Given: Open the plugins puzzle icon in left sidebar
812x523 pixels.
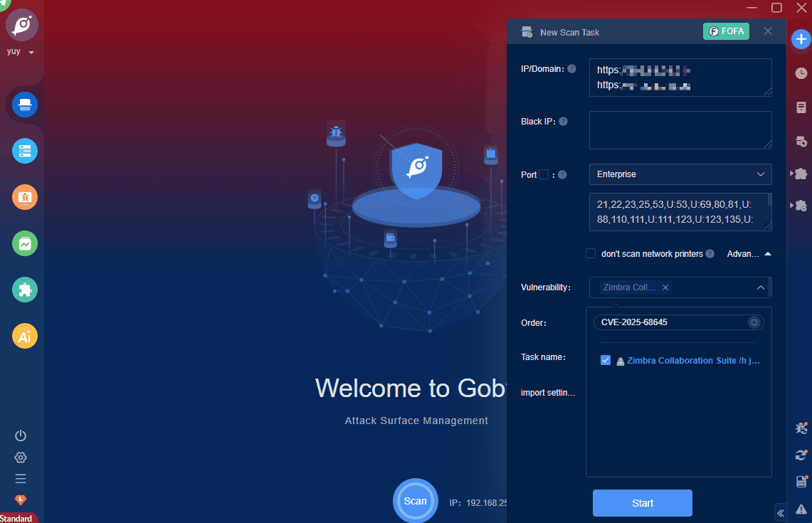Looking at the screenshot, I should (24, 290).
